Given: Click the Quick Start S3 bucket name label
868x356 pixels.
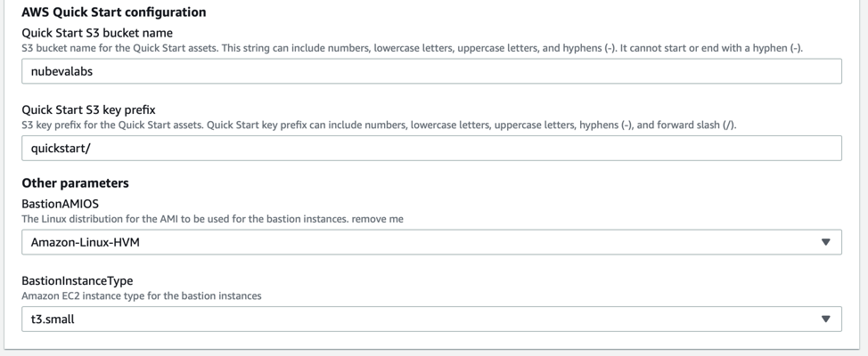Looking at the screenshot, I should click(97, 33).
